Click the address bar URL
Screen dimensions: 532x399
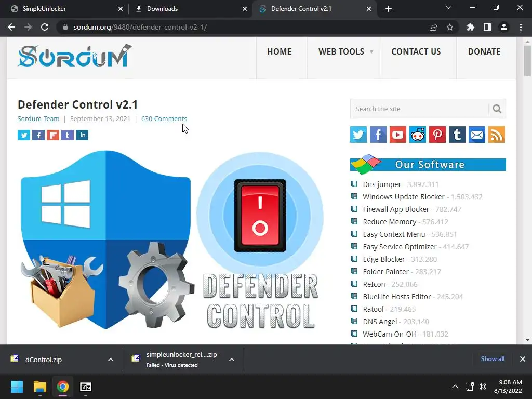pyautogui.click(x=140, y=27)
